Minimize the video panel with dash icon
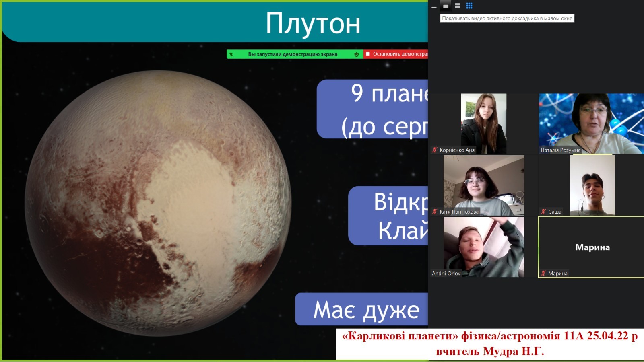The width and height of the screenshot is (644, 362). coord(434,7)
